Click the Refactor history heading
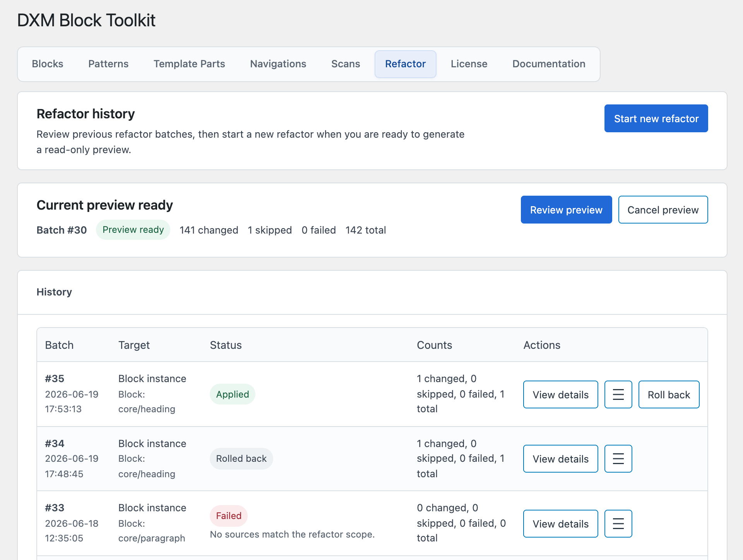This screenshot has width=743, height=560. pos(86,114)
